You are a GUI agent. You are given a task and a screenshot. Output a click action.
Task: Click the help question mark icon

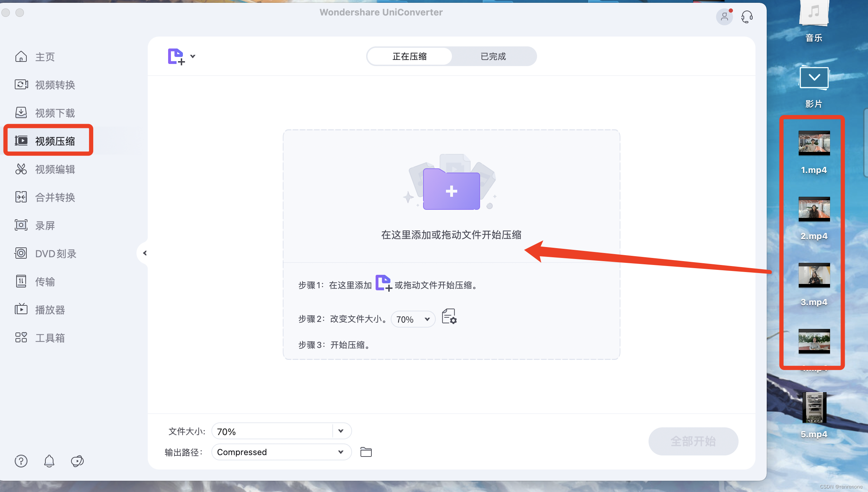point(21,461)
